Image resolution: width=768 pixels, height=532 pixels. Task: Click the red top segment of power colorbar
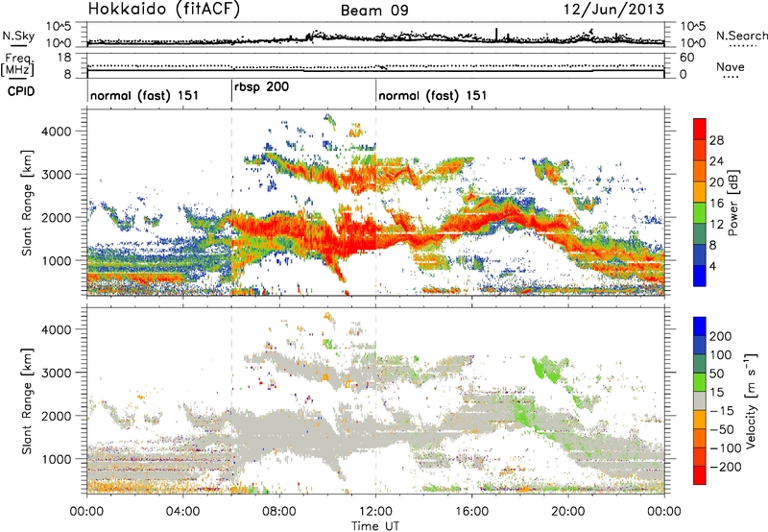click(x=700, y=130)
